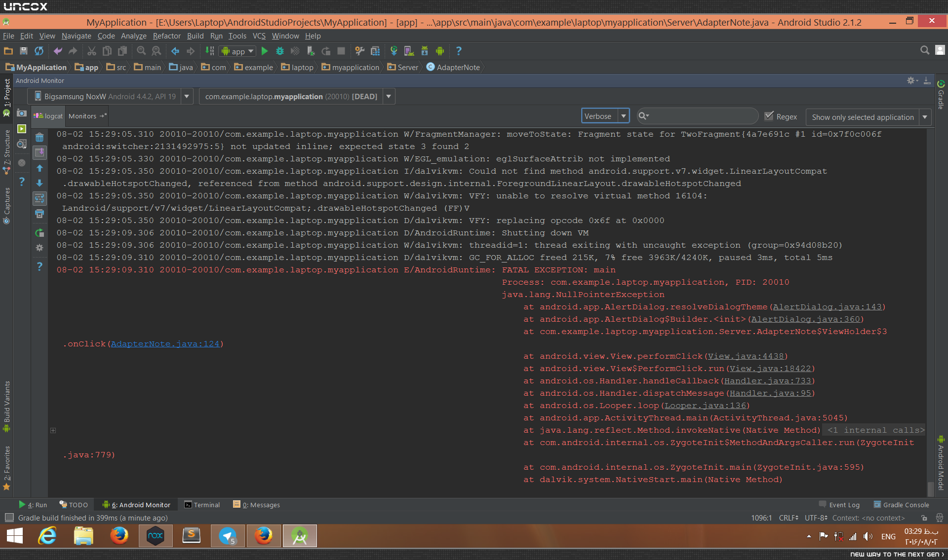Clear logcat with the trash icon
The width and height of the screenshot is (948, 560).
coord(39,137)
